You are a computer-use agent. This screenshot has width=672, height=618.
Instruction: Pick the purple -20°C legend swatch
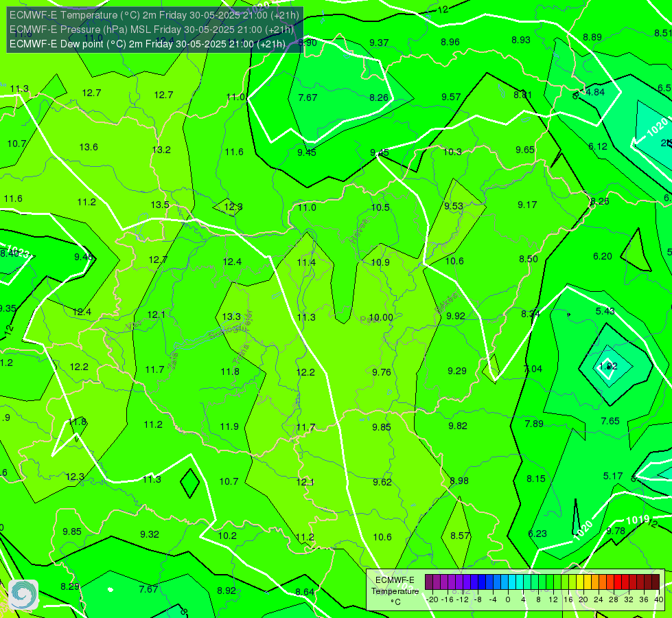(429, 582)
